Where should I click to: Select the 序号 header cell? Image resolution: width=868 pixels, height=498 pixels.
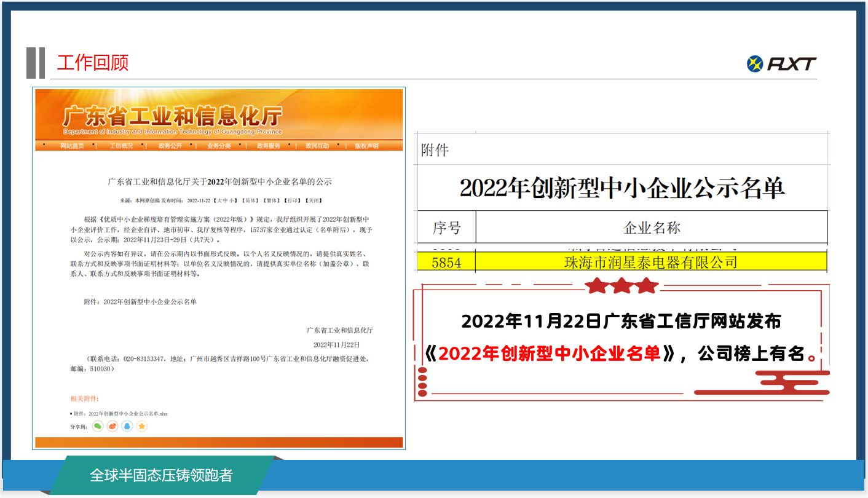[x=447, y=227]
